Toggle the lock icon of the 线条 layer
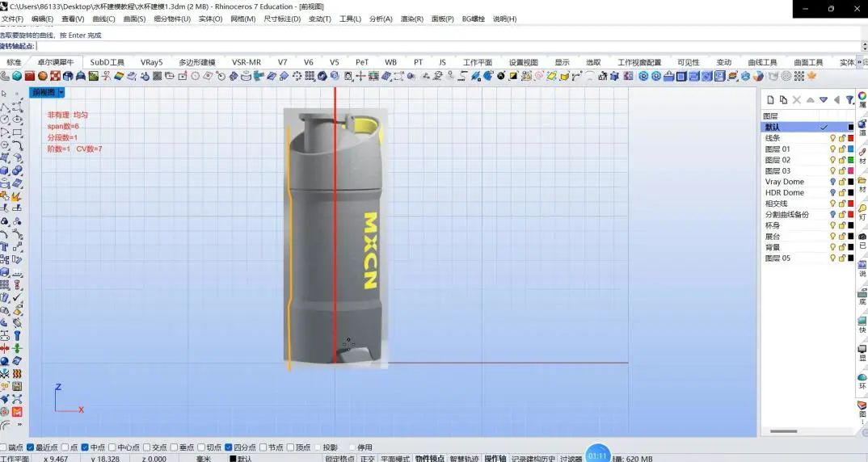This screenshot has width=868, height=462. point(842,138)
